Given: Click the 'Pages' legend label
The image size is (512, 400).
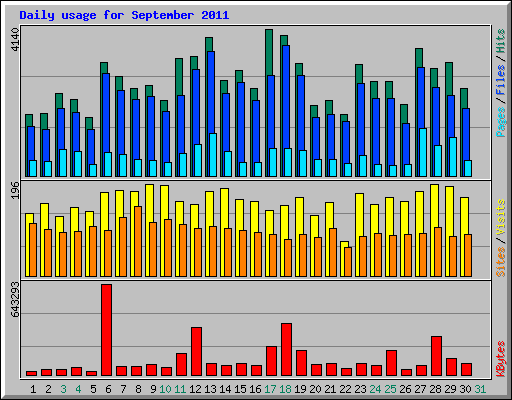Looking at the screenshot, I should coord(500,122).
